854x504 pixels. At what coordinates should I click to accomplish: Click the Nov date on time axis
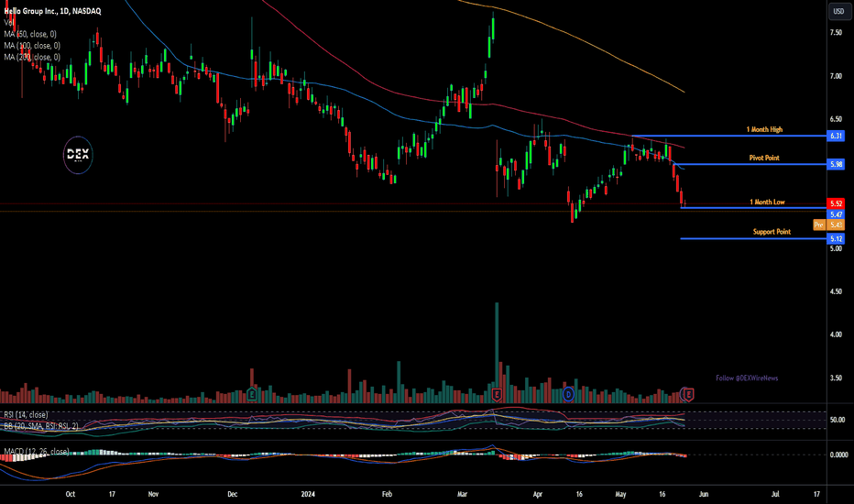tap(153, 494)
